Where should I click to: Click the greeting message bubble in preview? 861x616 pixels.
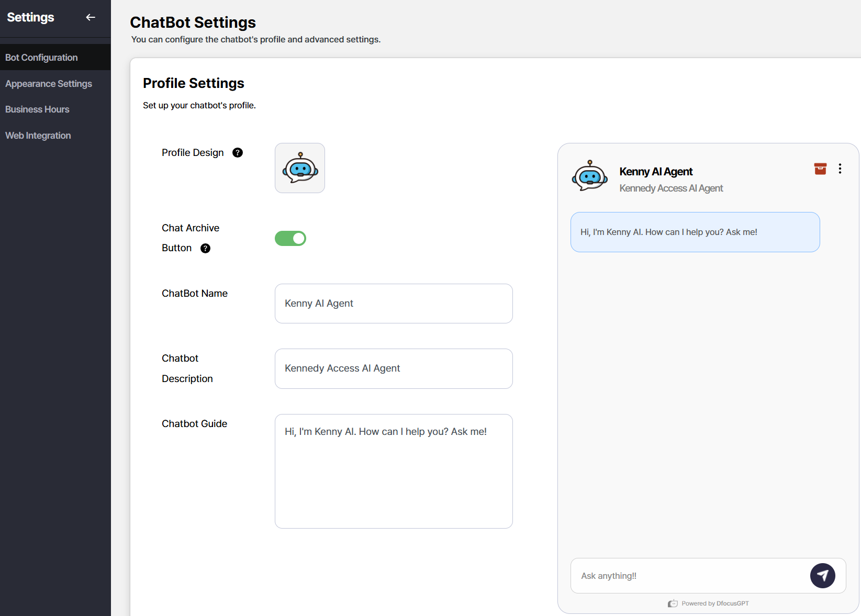click(695, 232)
